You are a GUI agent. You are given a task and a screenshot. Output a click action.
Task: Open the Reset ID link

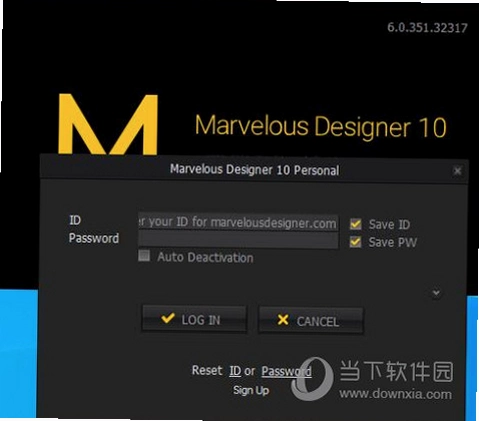click(235, 371)
